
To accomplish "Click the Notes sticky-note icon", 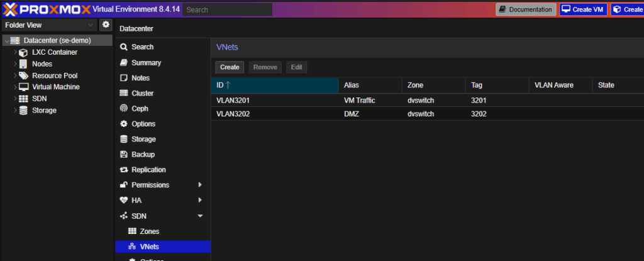I will (124, 78).
